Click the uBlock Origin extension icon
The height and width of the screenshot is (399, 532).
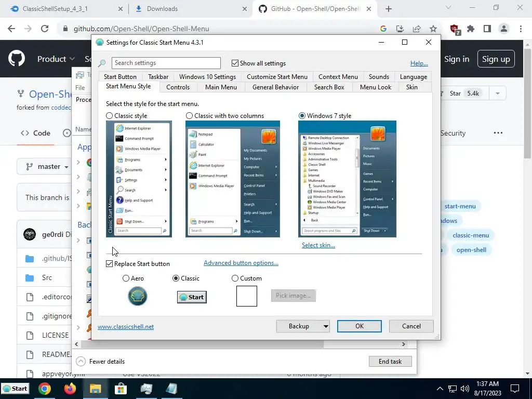pos(455,29)
